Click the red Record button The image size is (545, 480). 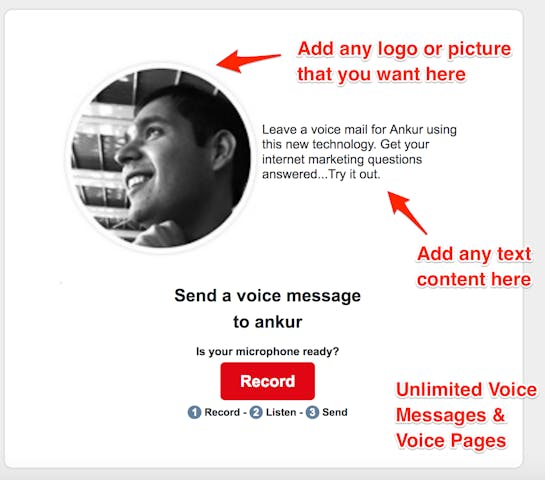pos(267,381)
